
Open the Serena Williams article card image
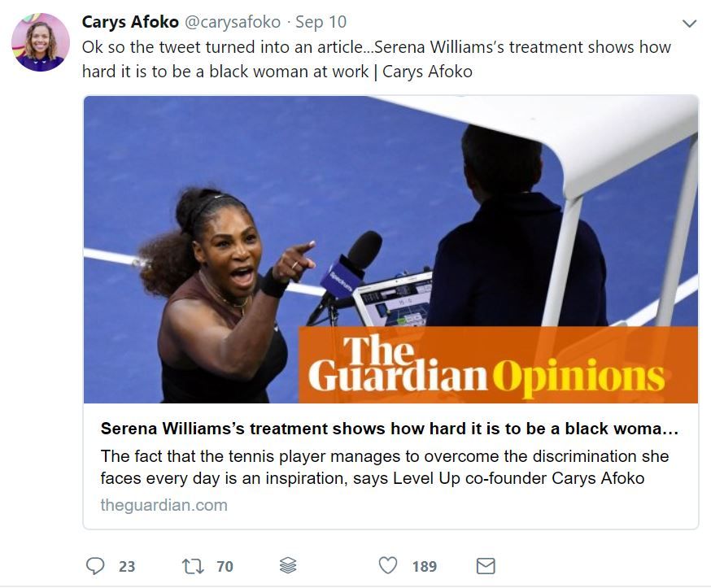click(x=390, y=249)
